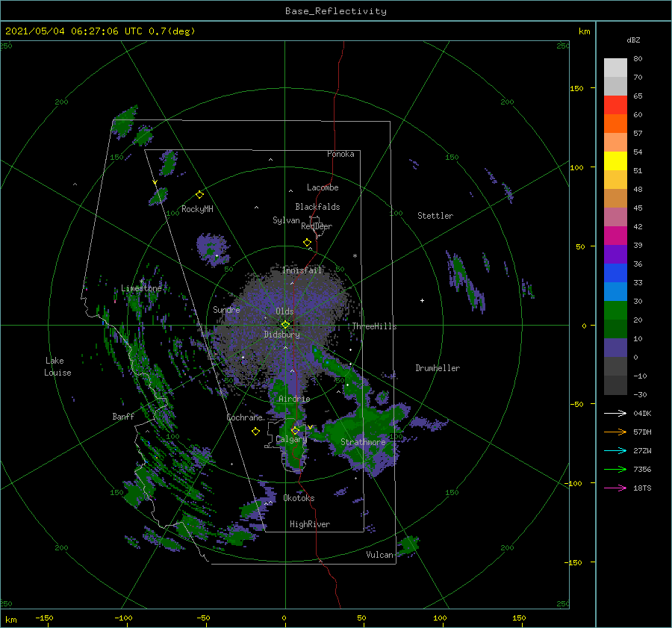Click the yellow Y marker northwest of RockyMH

tap(155, 183)
